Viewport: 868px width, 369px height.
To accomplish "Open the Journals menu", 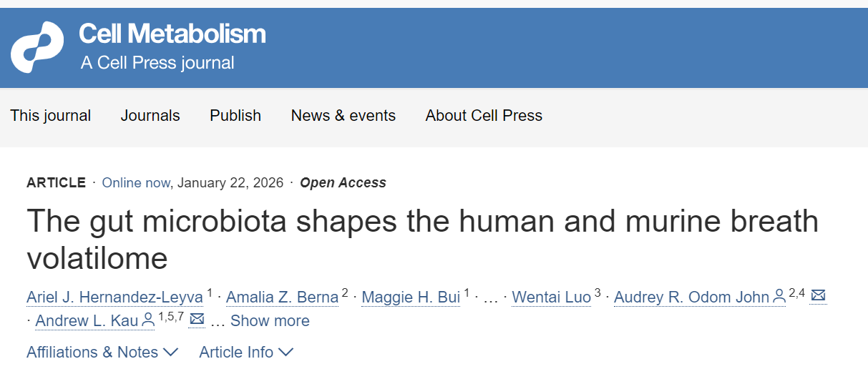I will pos(150,116).
